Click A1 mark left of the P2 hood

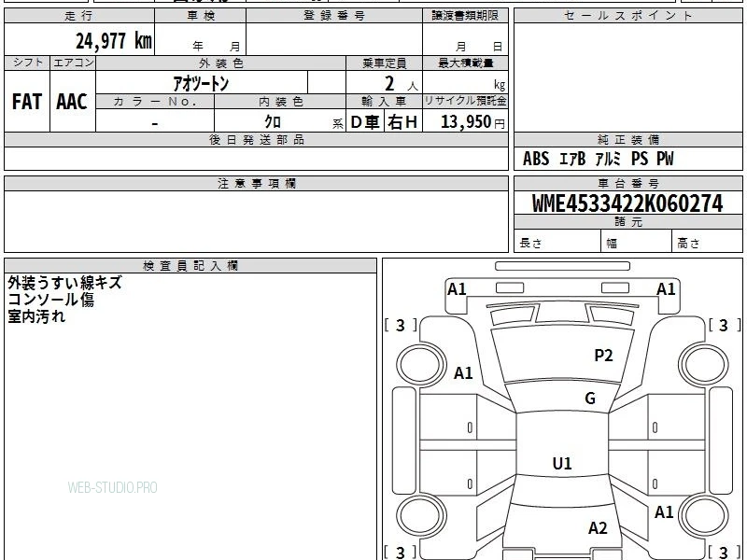pos(463,372)
